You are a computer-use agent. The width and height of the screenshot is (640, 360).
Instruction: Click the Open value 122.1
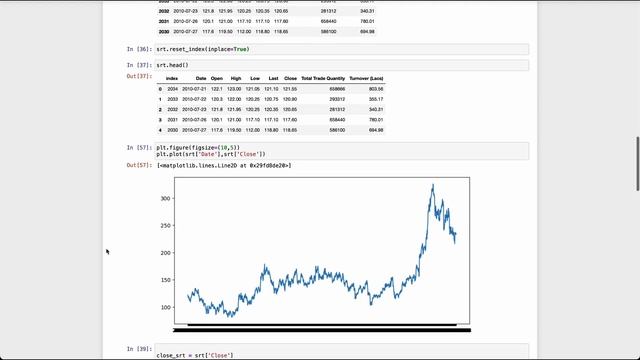pyautogui.click(x=217, y=89)
